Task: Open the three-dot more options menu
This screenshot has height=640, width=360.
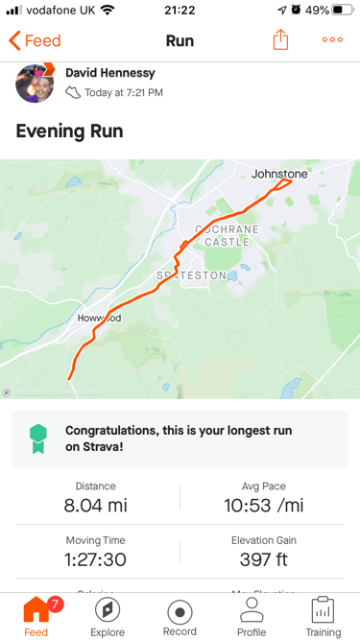Action: (x=332, y=40)
